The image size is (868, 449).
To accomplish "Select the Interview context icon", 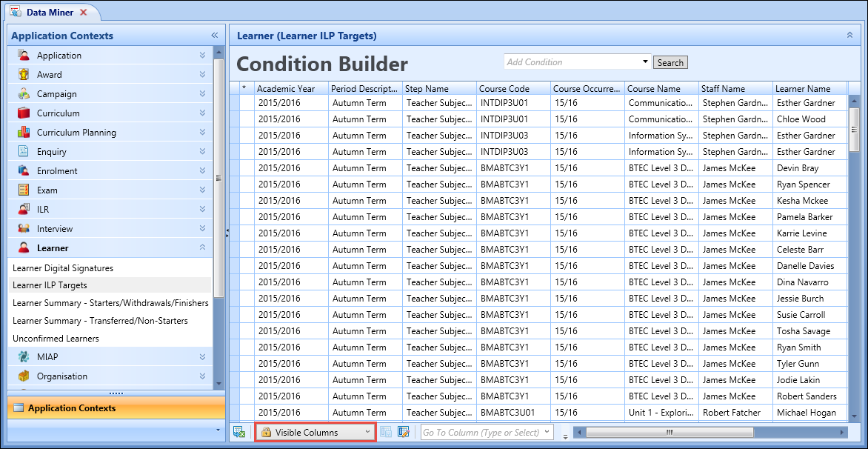I will 22,228.
